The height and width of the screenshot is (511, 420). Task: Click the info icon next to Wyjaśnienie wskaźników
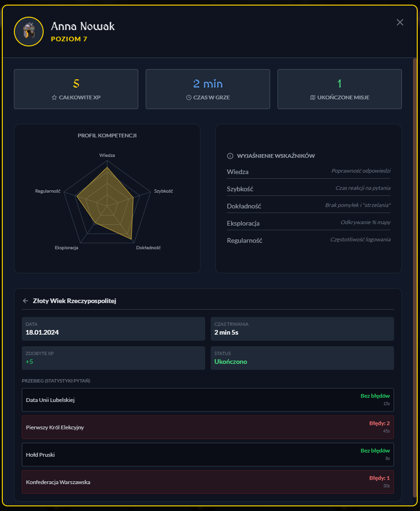[x=230, y=156]
